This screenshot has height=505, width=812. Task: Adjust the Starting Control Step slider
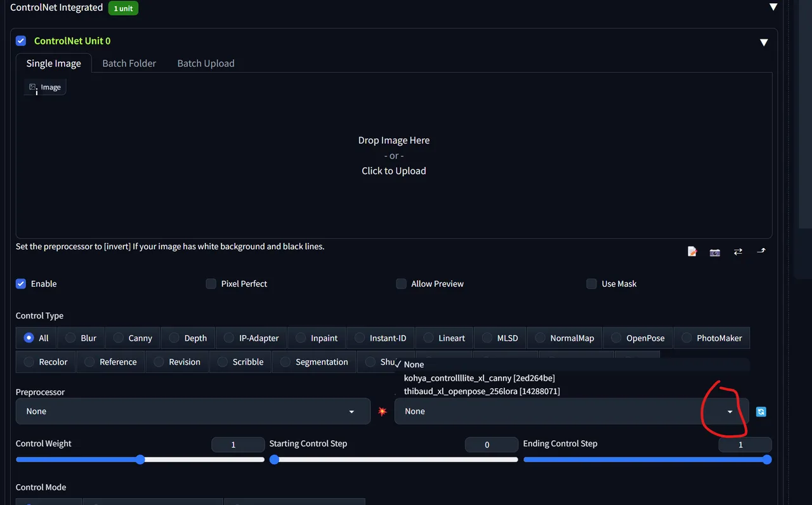(394, 459)
